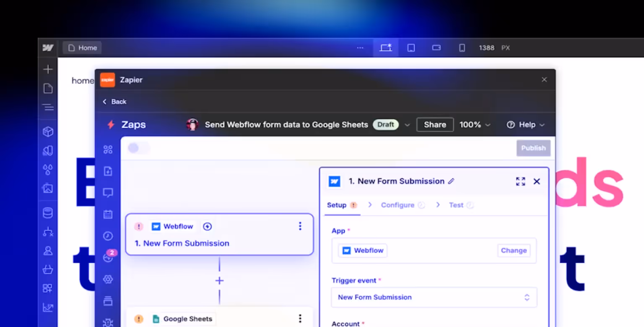Click the Change button next to Webflow app
The image size is (644, 327).
click(514, 250)
